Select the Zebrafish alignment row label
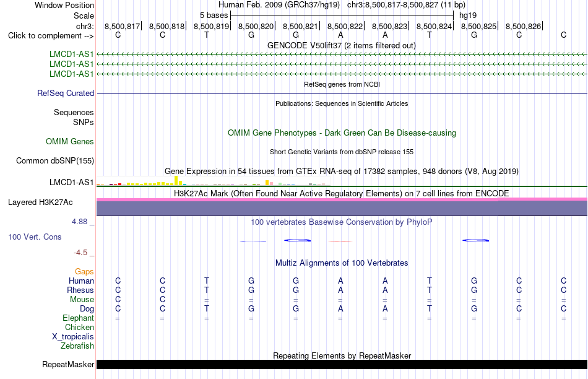 (77, 346)
